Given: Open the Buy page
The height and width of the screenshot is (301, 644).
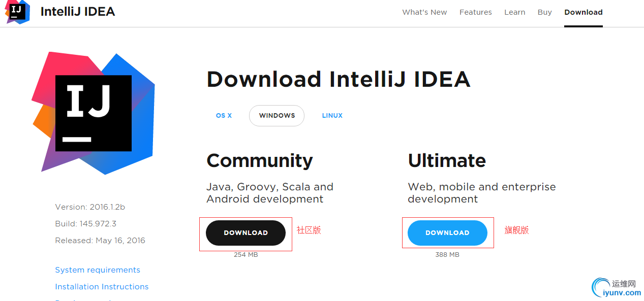Looking at the screenshot, I should 545,12.
